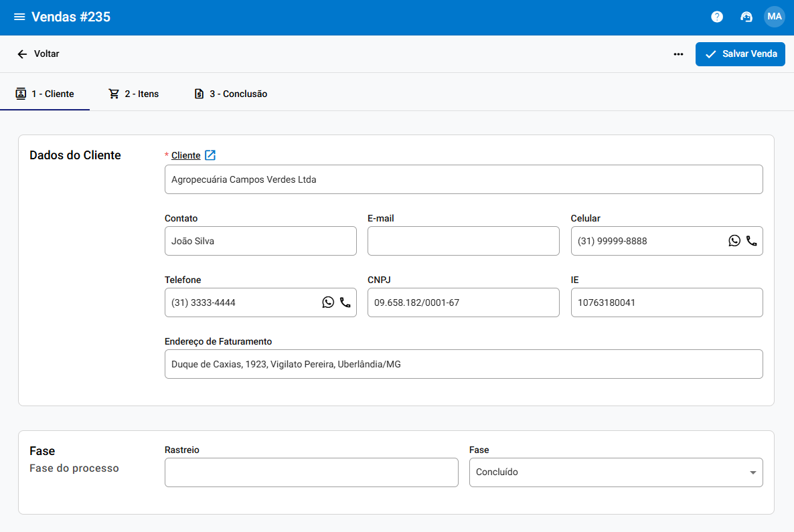Go to the 3 - Conclusão tab

pyautogui.click(x=230, y=94)
